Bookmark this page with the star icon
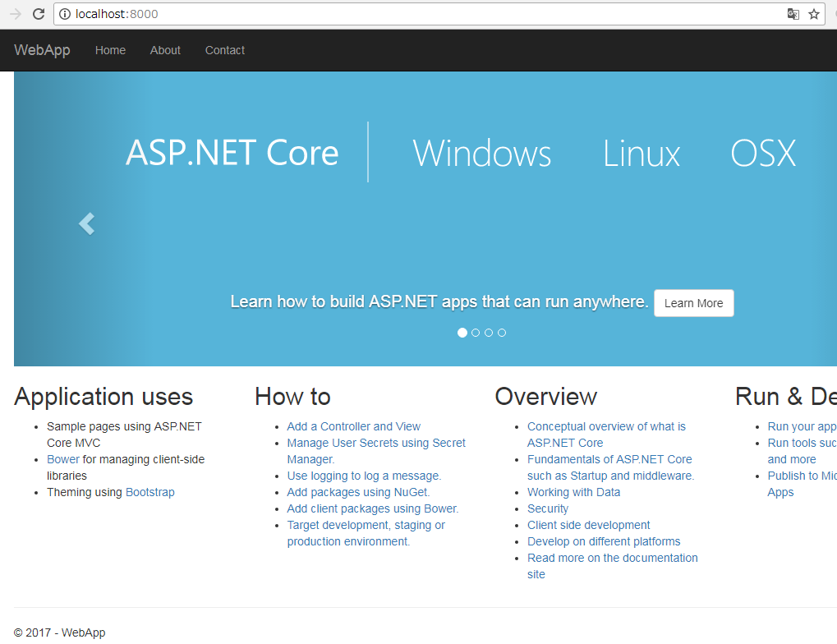The height and width of the screenshot is (644, 837). [813, 14]
